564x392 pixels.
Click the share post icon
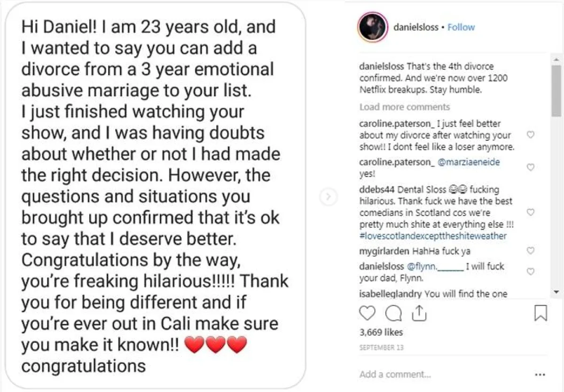click(418, 313)
